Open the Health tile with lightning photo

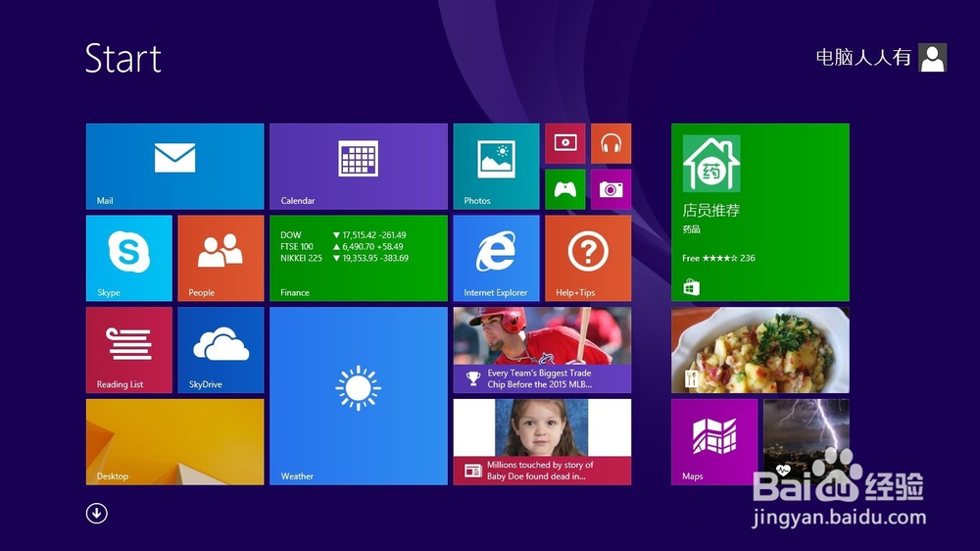(807, 442)
